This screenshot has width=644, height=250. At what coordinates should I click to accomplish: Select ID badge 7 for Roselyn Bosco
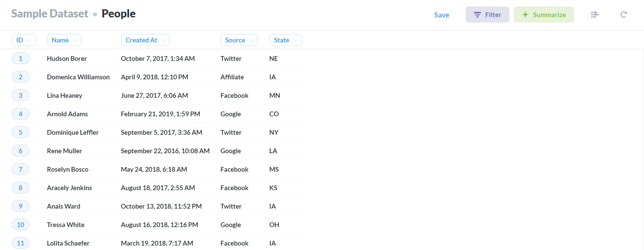[x=21, y=169]
